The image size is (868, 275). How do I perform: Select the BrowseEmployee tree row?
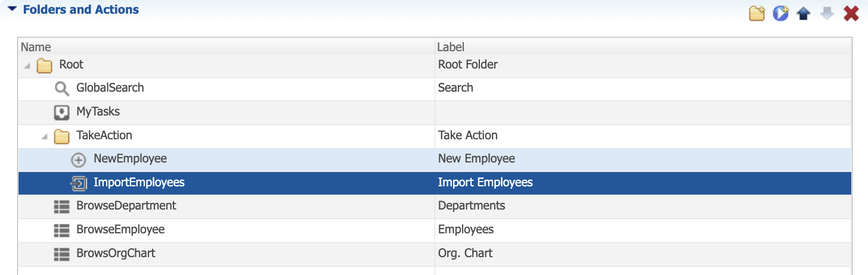tap(435, 230)
